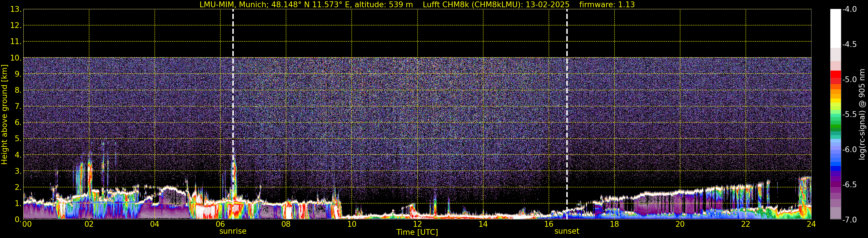Click the '13.' height axis tick label
The width and height of the screenshot is (868, 238).
click(x=16, y=10)
